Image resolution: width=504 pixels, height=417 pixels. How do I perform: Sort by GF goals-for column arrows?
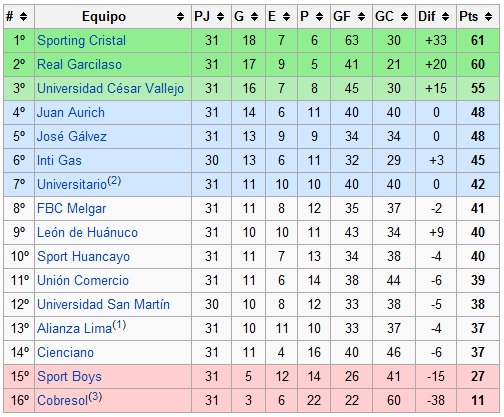tap(361, 16)
